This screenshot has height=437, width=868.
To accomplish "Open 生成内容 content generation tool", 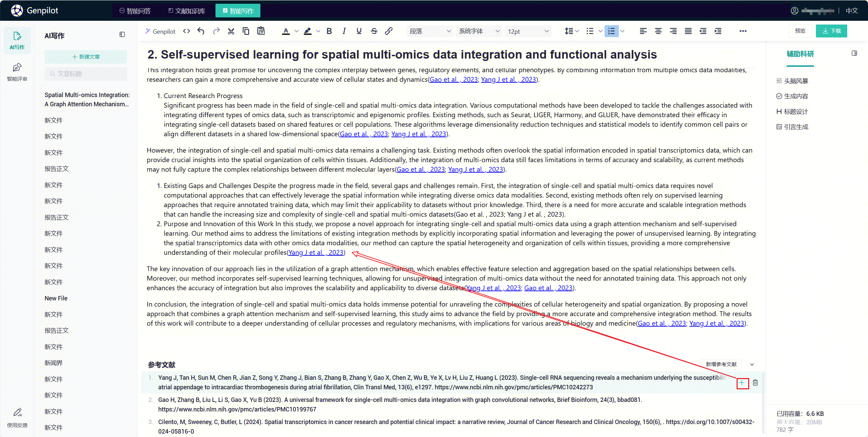I will 792,96.
